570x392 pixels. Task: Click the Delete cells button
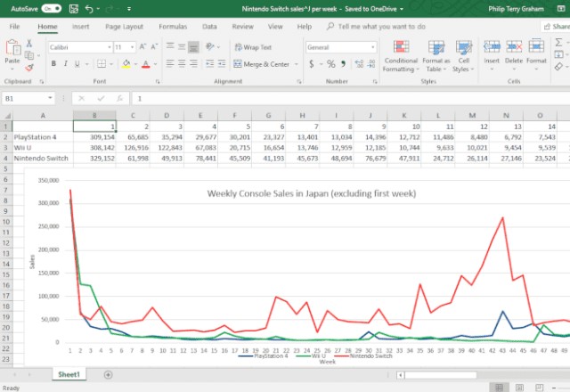[514, 55]
